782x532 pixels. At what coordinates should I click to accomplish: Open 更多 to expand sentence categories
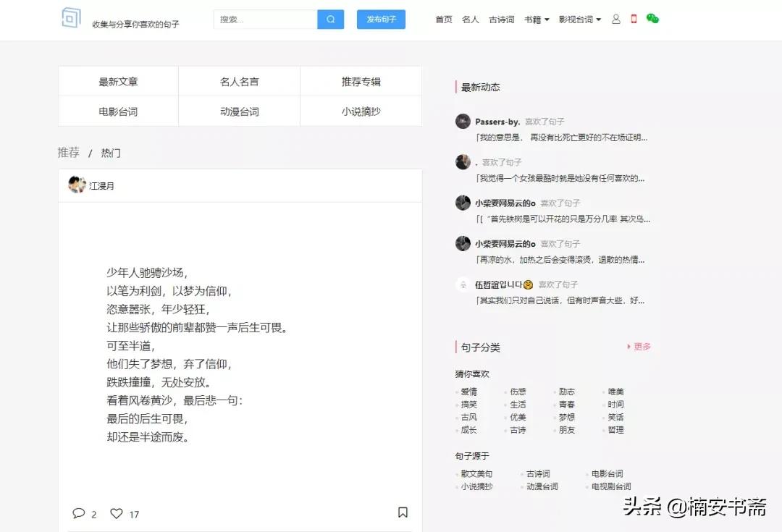point(642,347)
